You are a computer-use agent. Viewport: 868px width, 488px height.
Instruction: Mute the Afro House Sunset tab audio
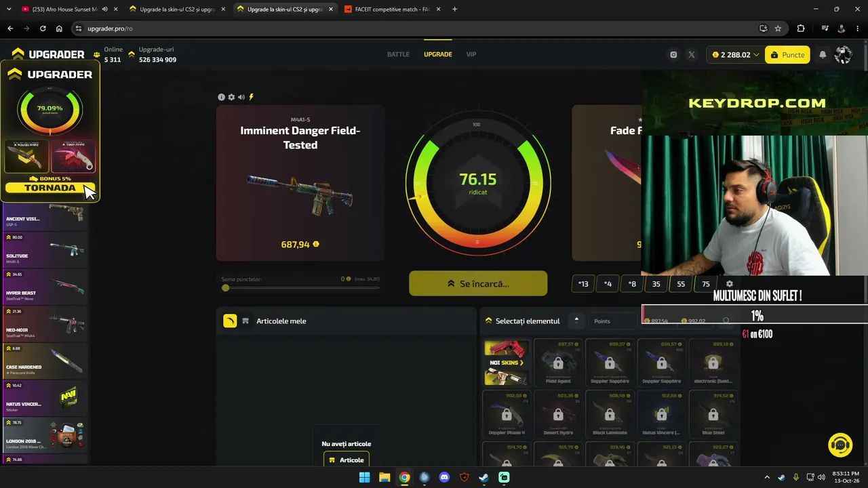pos(104,9)
